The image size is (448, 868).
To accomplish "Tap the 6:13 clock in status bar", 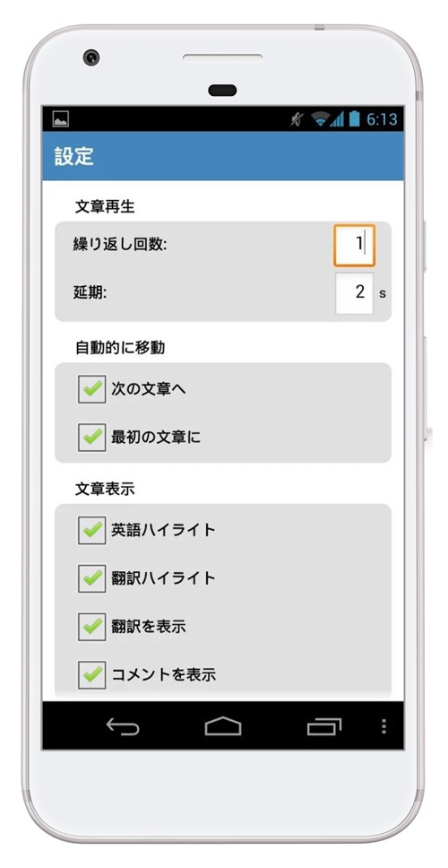I will (382, 118).
